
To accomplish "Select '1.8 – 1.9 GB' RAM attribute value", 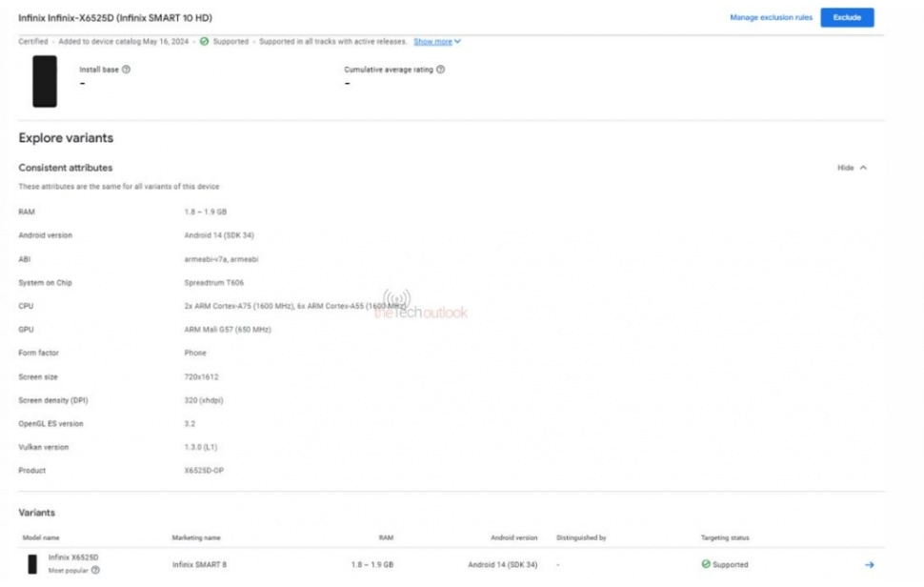I will (x=205, y=213).
